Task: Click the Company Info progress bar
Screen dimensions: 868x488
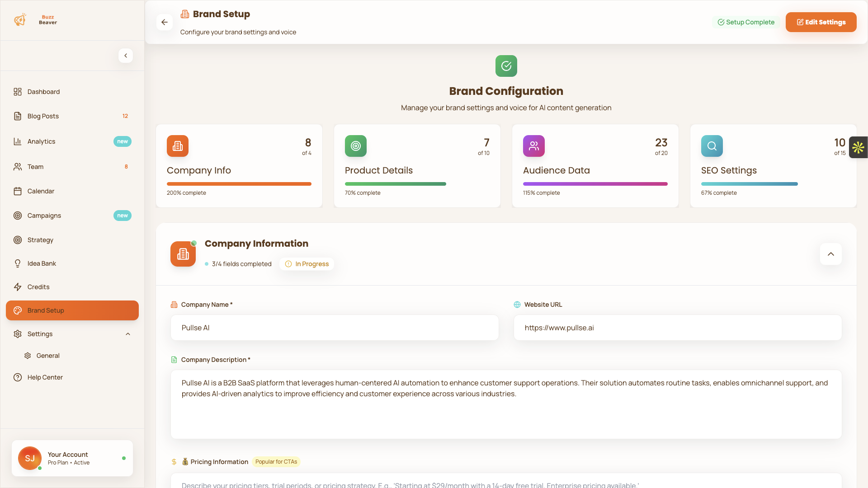Action: click(239, 184)
